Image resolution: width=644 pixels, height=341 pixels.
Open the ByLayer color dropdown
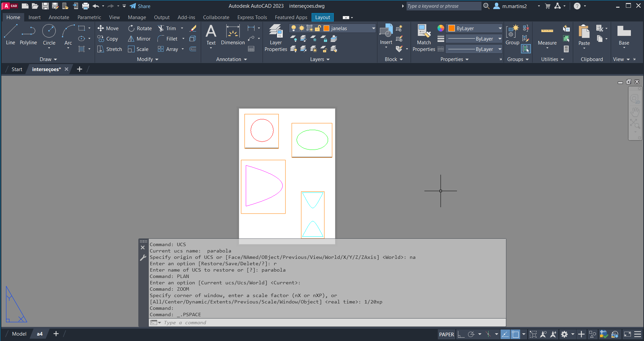click(500, 29)
